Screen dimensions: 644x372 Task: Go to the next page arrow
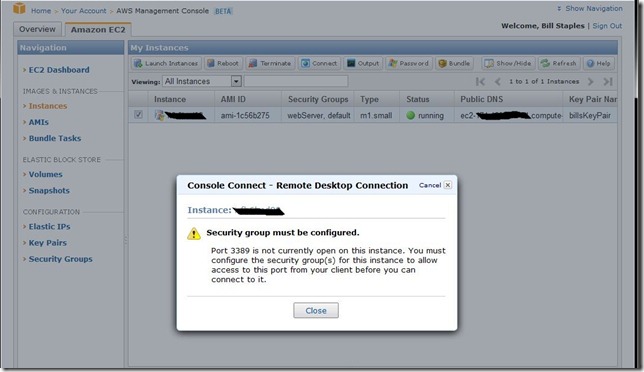tap(591, 81)
